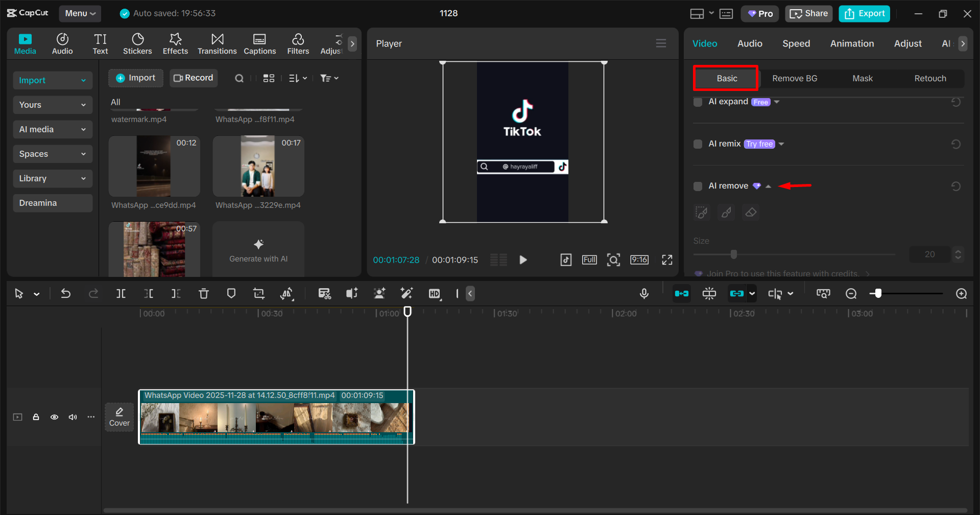The height and width of the screenshot is (515, 980).
Task: Open the Menu dropdown in title bar
Action: point(80,14)
